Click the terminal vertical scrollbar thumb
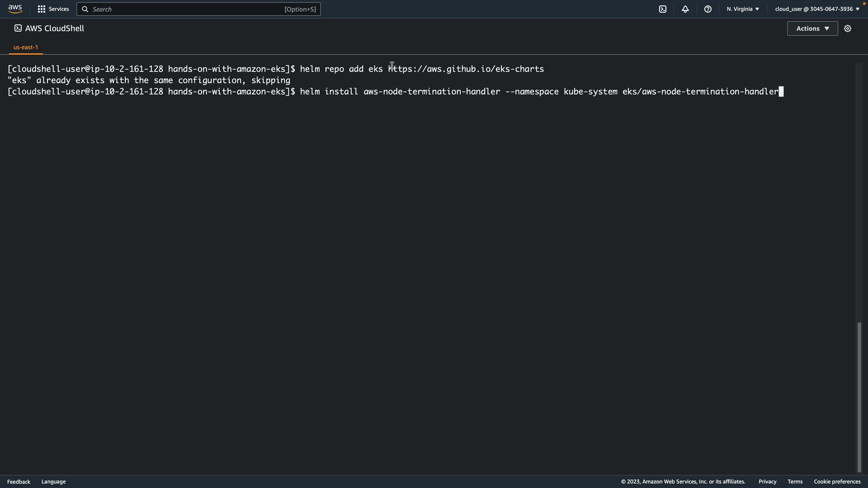 coord(859,397)
